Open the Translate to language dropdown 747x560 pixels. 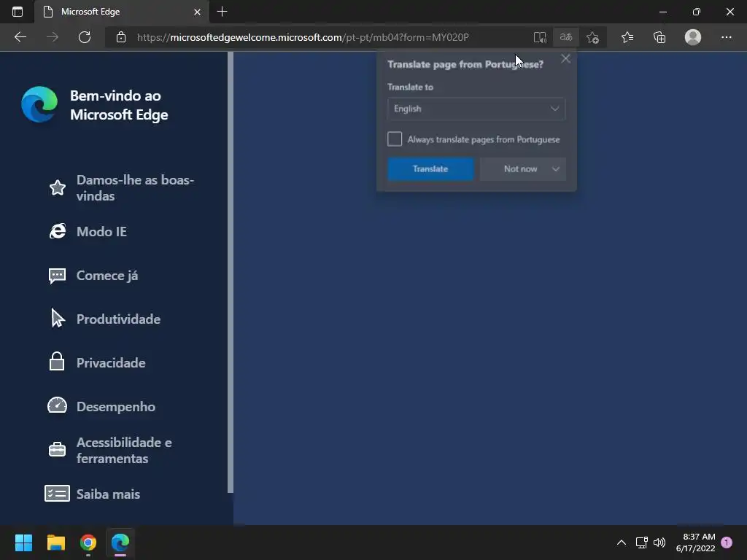pos(476,109)
